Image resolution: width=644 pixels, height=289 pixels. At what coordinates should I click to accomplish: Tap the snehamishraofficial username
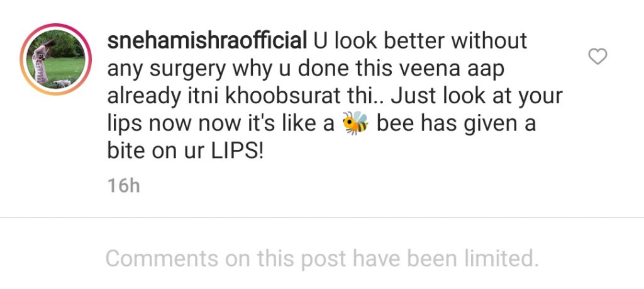207,42
